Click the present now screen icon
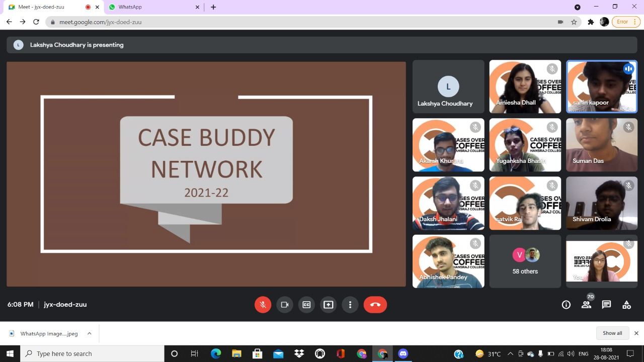This screenshot has width=644, height=362. 328,305
